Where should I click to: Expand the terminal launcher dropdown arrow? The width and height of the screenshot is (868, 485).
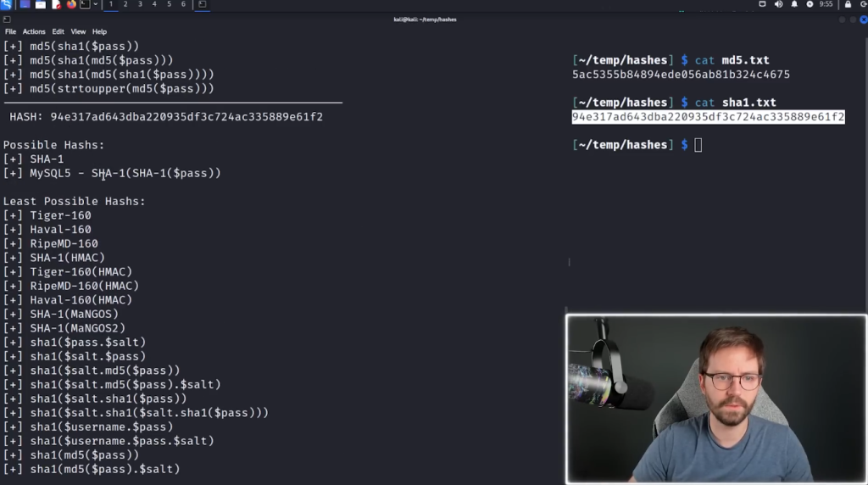pos(95,4)
